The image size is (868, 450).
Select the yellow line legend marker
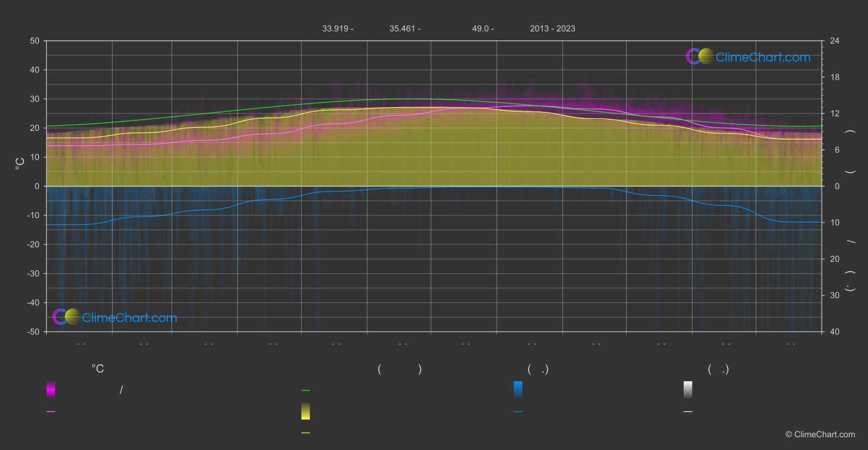(306, 433)
